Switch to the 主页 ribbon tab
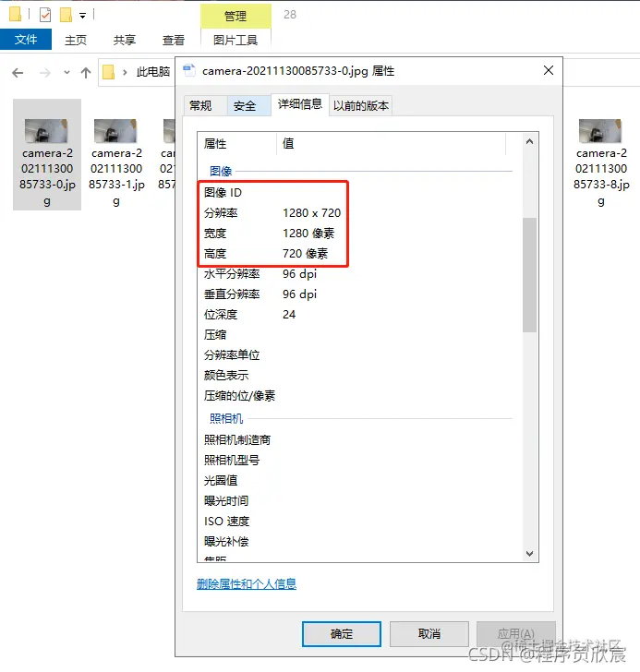Screen dimensions: 640x672 tap(76, 40)
